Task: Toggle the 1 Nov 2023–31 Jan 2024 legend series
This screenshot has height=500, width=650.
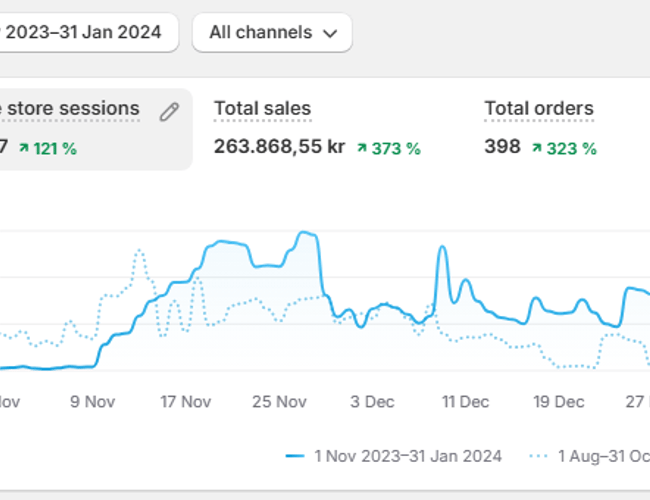Action: [406, 456]
